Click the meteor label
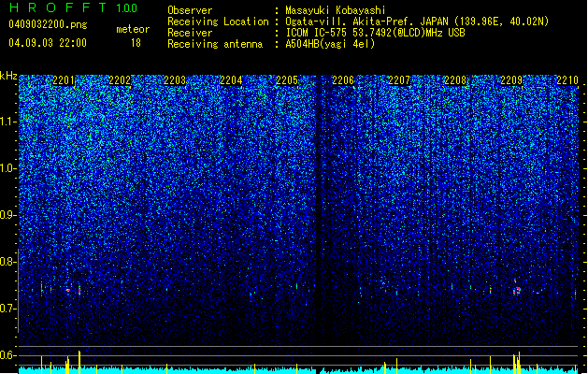This screenshot has height=374, width=588. [x=133, y=29]
